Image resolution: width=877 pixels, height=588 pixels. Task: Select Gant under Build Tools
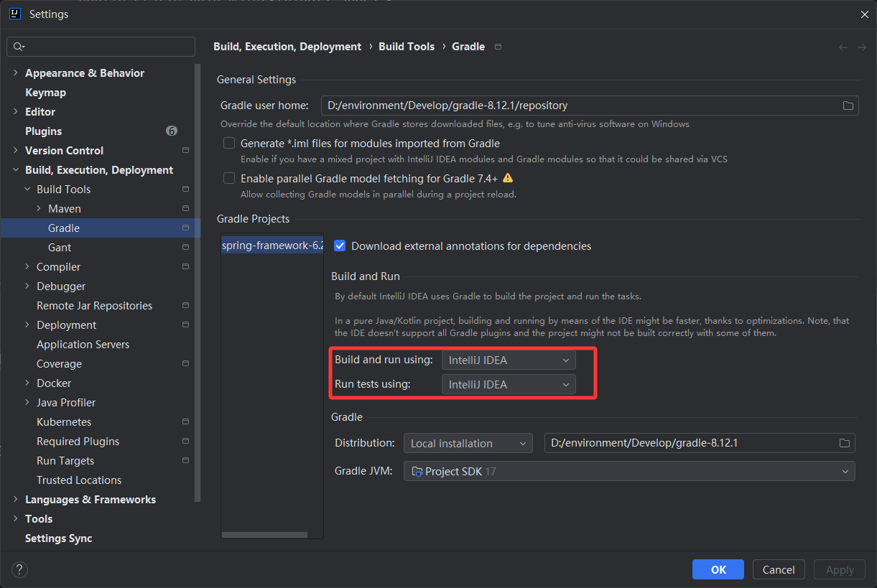click(60, 248)
